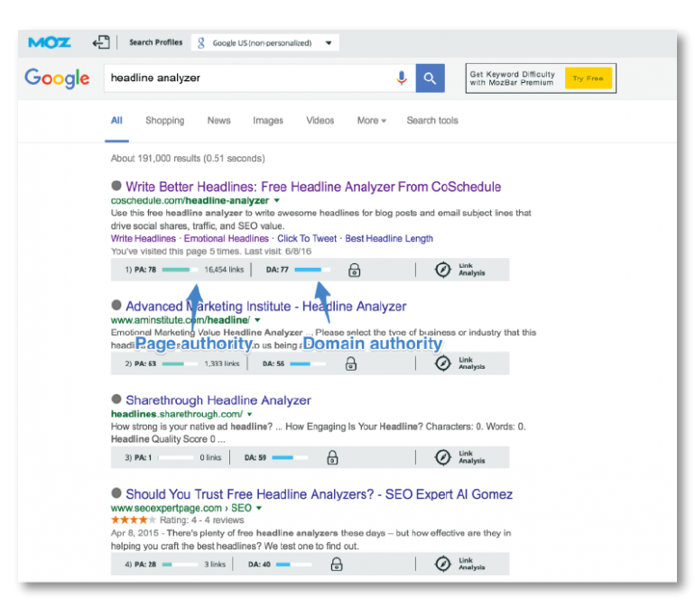Click the yellow Try Free button

click(x=588, y=78)
